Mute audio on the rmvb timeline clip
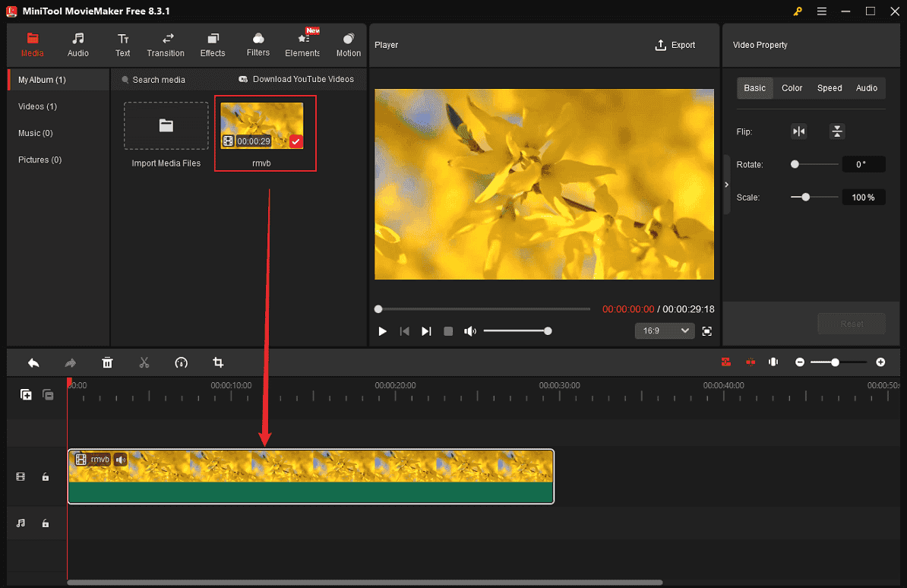The width and height of the screenshot is (907, 588). (121, 459)
